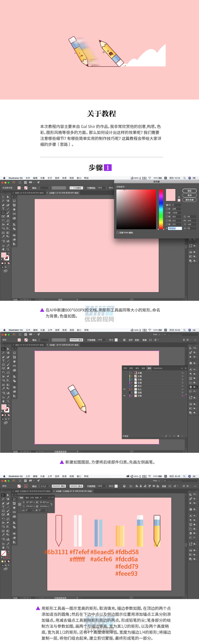The height and width of the screenshot is (644, 199).
Task: Collapse the Layers panel group with double arrows
Action: coord(182,368)
